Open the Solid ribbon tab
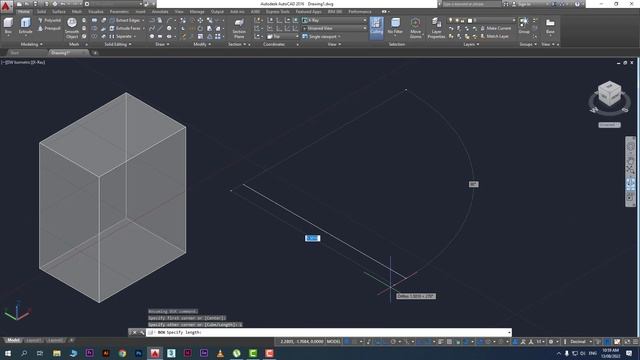640x360 pixels. coord(42,11)
